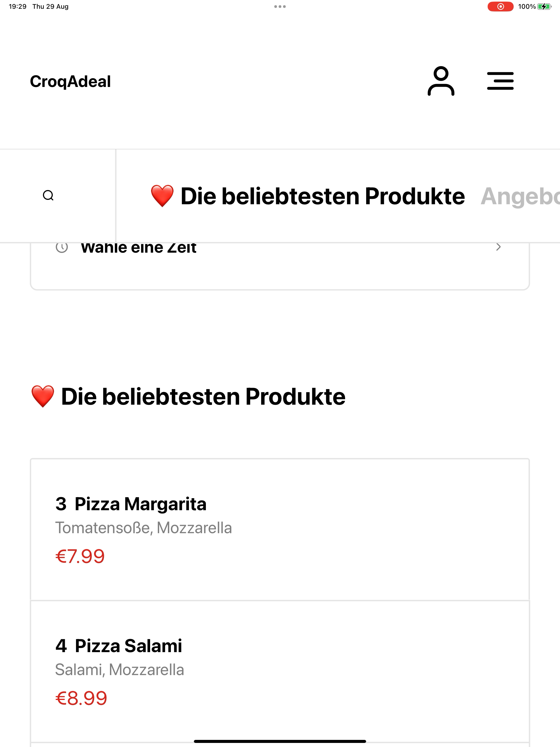Open the user account profile icon

[x=441, y=81]
